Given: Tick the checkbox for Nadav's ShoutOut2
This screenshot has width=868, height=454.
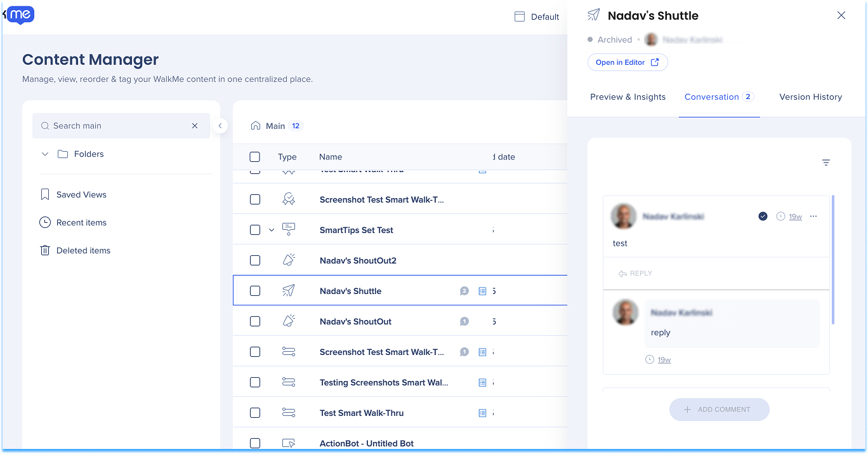Looking at the screenshot, I should point(255,260).
